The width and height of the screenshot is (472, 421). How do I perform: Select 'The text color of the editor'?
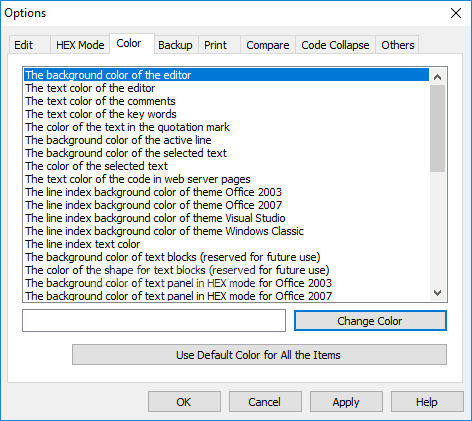[226, 88]
